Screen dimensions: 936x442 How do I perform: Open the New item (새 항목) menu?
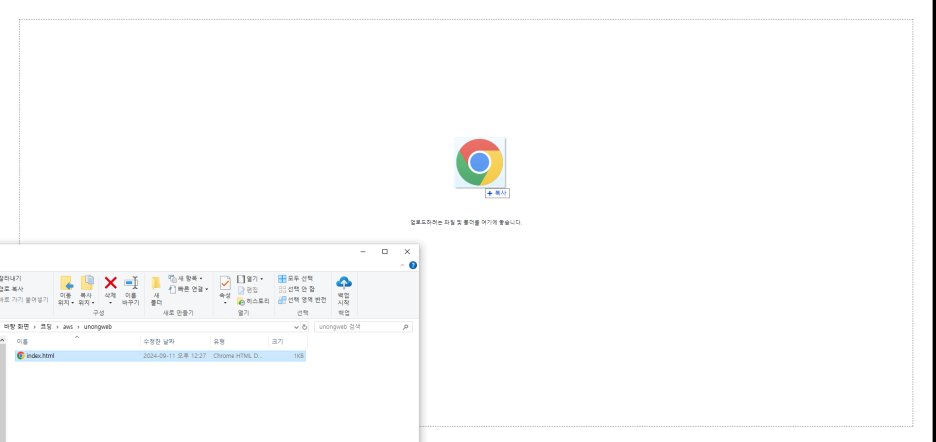tap(186, 278)
